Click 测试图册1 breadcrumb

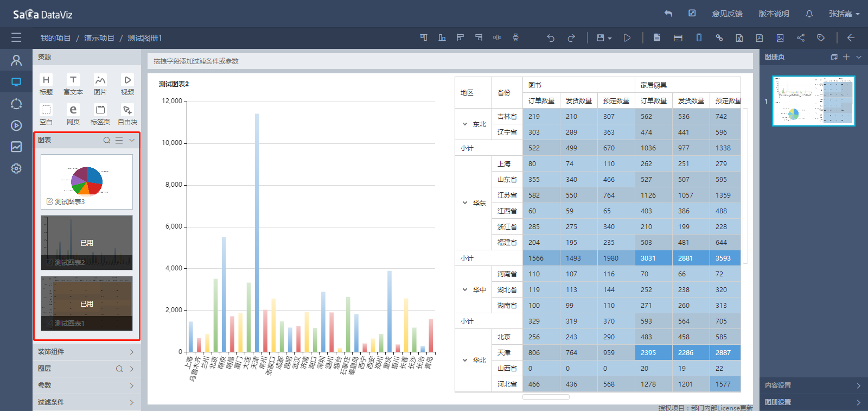pyautogui.click(x=145, y=38)
